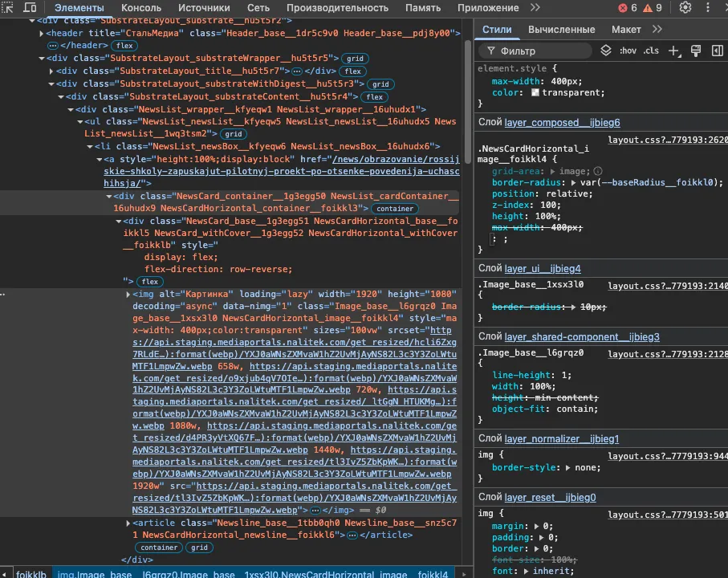This screenshot has width=728, height=578.
Task: Switch to Вычисленные styles tab
Action: point(561,30)
